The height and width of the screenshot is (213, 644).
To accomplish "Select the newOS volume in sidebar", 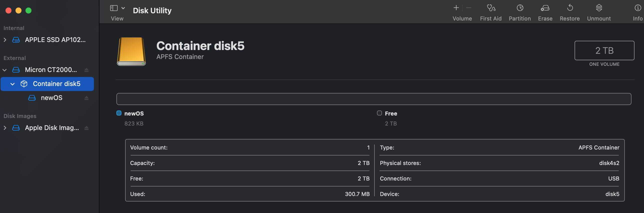I will (51, 98).
